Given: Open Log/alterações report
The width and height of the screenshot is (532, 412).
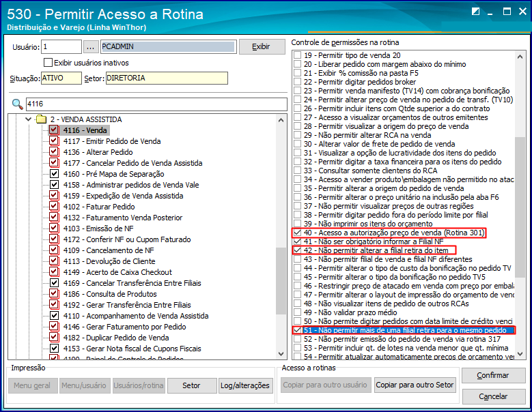Looking at the screenshot, I should click(245, 385).
